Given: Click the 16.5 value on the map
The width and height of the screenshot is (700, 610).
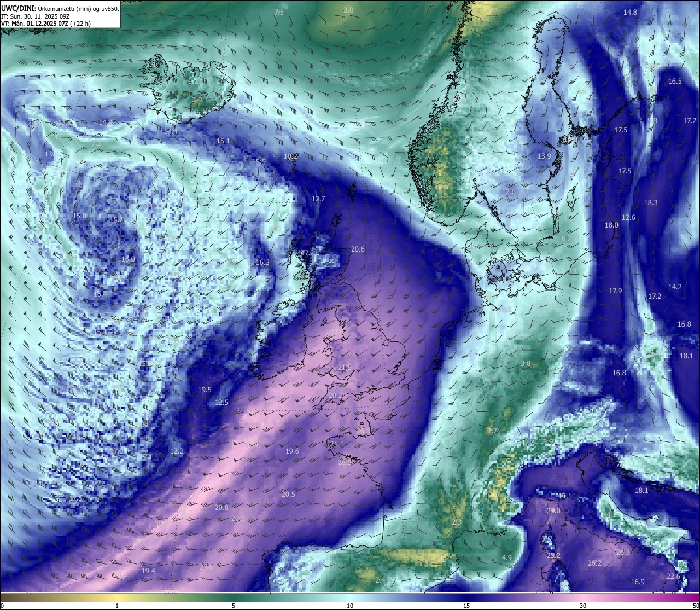Looking at the screenshot, I should pos(675,81).
